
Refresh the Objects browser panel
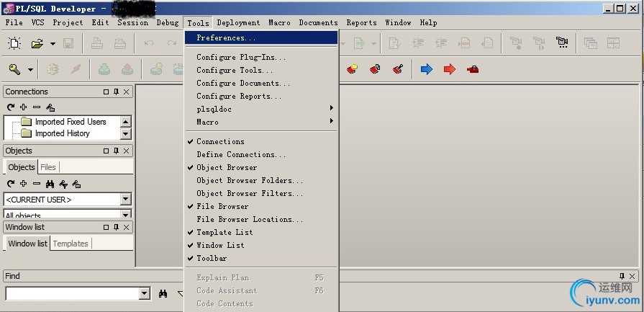point(11,184)
